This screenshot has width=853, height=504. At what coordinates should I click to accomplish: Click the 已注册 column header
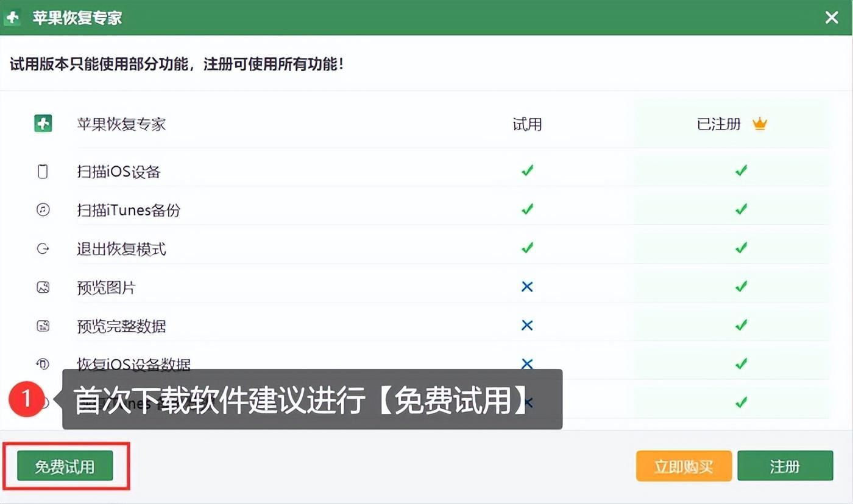tap(719, 124)
